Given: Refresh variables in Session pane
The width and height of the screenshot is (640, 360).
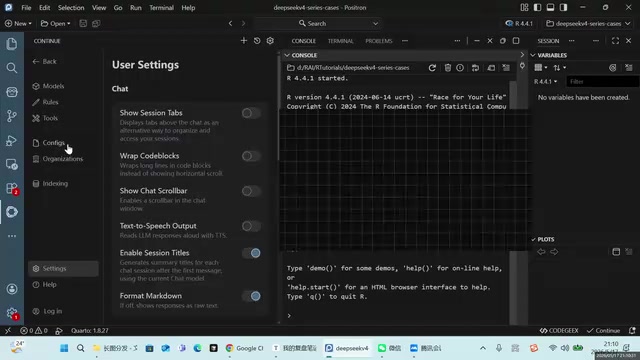Looking at the screenshot, I should (x=613, y=68).
